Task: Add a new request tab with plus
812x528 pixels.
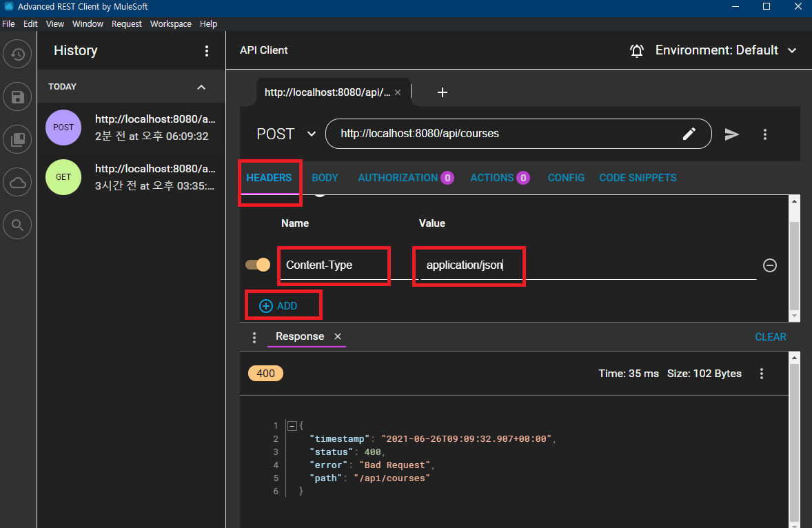Action: coord(443,92)
